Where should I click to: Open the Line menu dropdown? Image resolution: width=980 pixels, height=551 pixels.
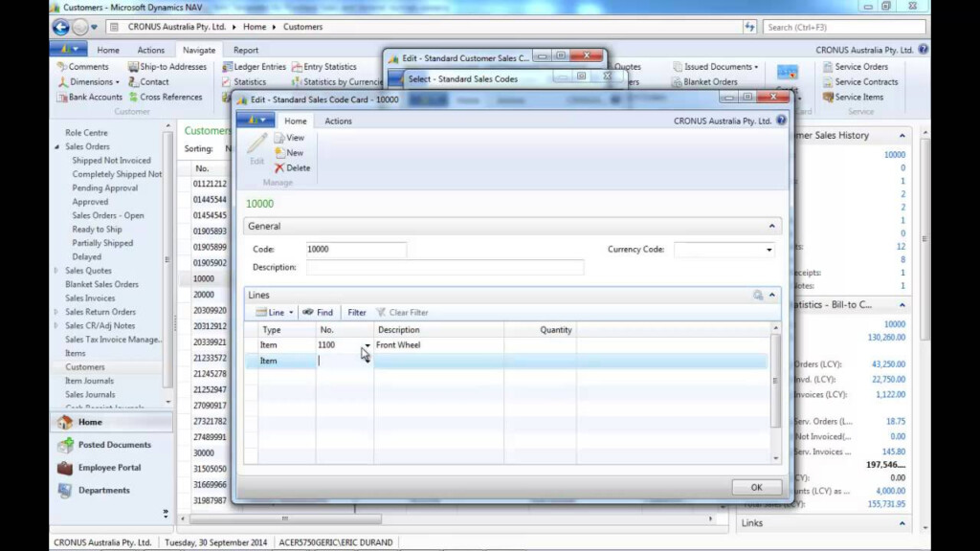coord(275,313)
